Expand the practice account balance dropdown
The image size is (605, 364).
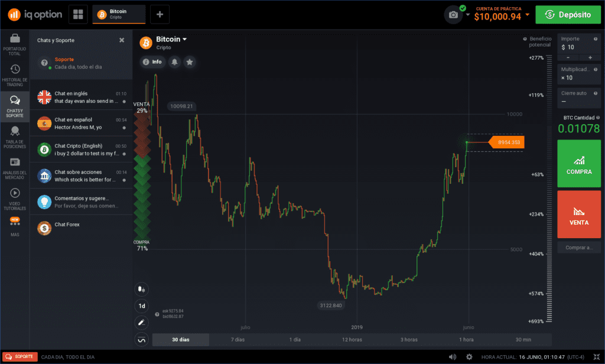pos(528,15)
